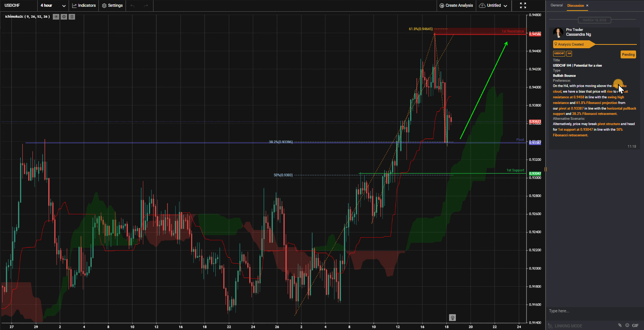Image resolution: width=644 pixels, height=330 pixels.
Task: Click the 1st Support line label
Action: point(515,170)
